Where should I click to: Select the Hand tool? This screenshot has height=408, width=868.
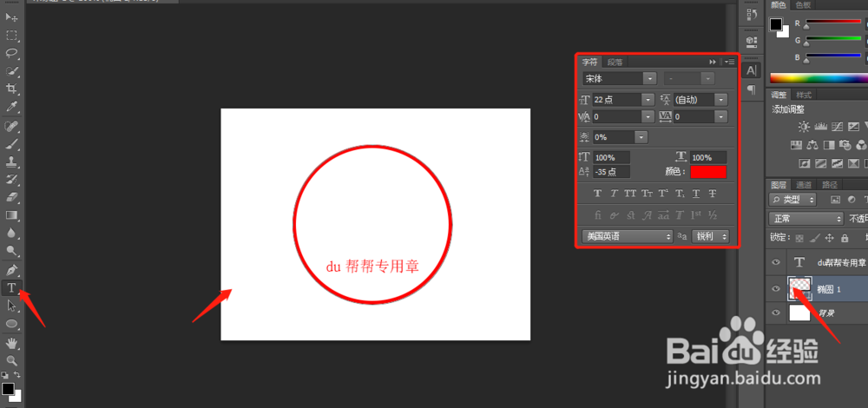click(x=11, y=343)
